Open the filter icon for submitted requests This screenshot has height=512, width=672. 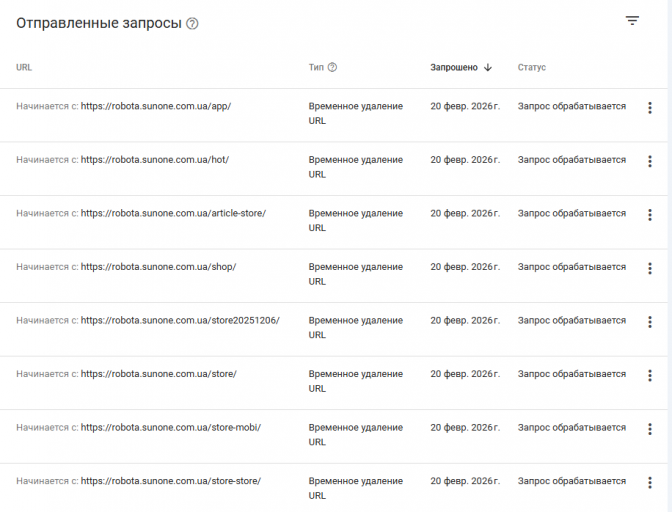point(632,21)
